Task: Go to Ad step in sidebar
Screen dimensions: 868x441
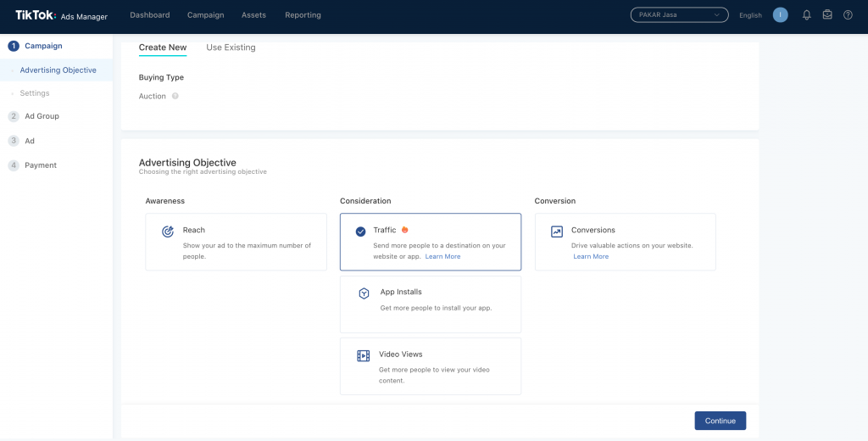Action: pyautogui.click(x=30, y=141)
